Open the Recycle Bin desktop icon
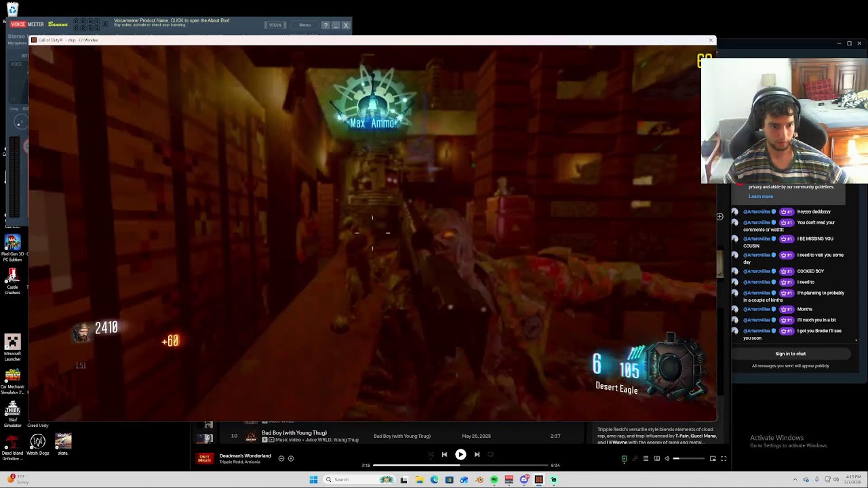The image size is (868, 488). pyautogui.click(x=12, y=9)
